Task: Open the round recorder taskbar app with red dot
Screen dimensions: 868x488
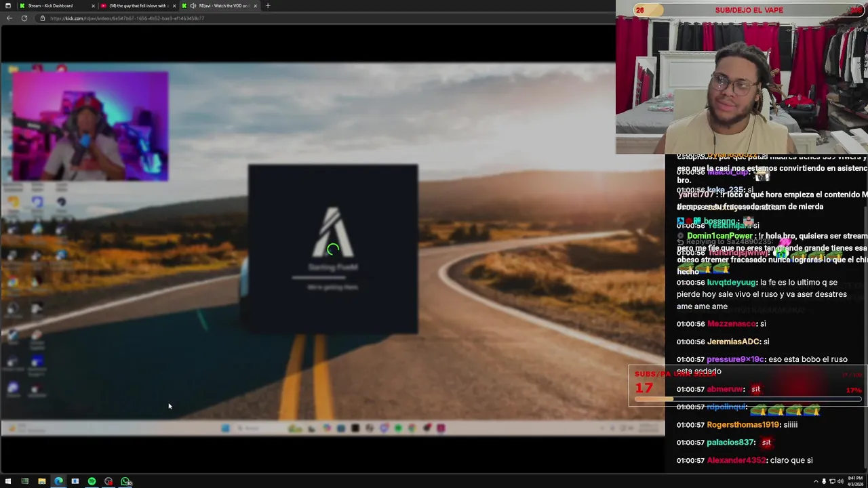Action: click(x=108, y=481)
